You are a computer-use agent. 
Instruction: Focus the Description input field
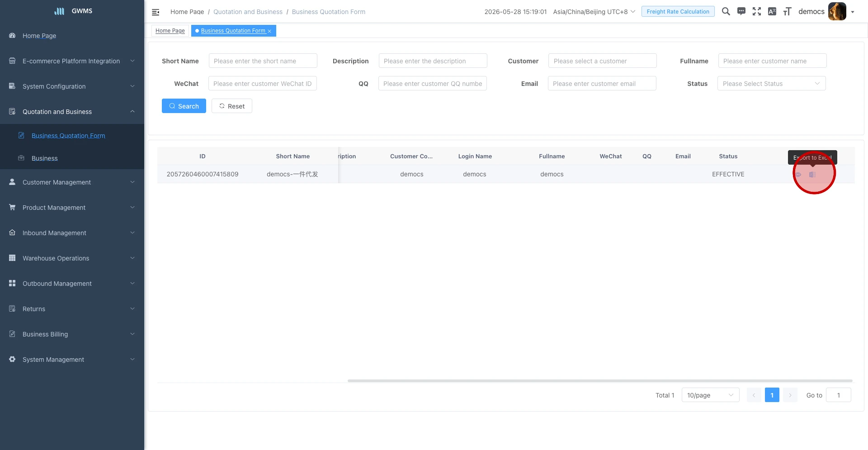coord(433,61)
